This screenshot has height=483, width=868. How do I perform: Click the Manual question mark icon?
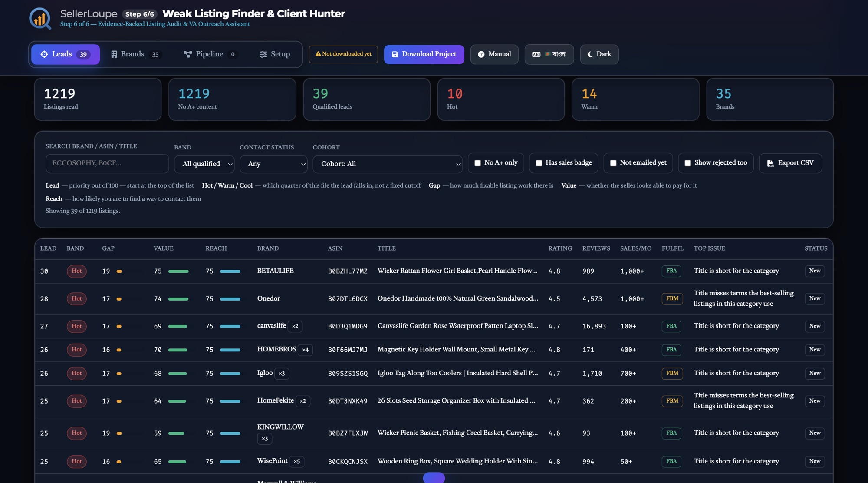481,54
